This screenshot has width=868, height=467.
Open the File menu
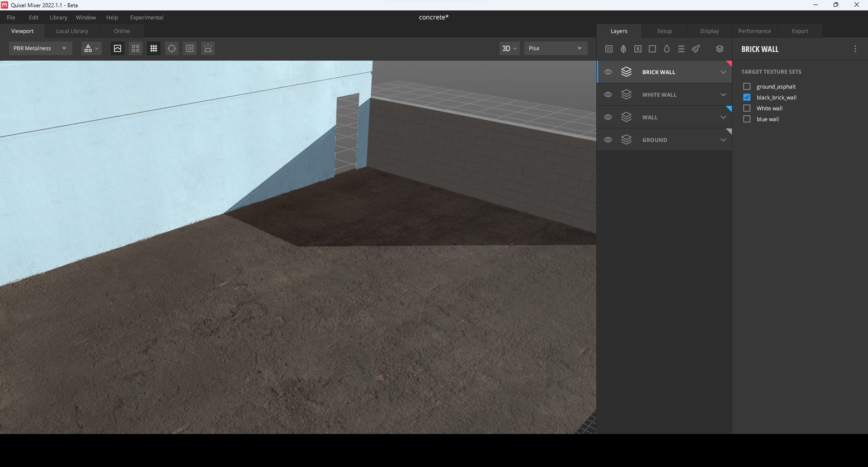pyautogui.click(x=11, y=17)
